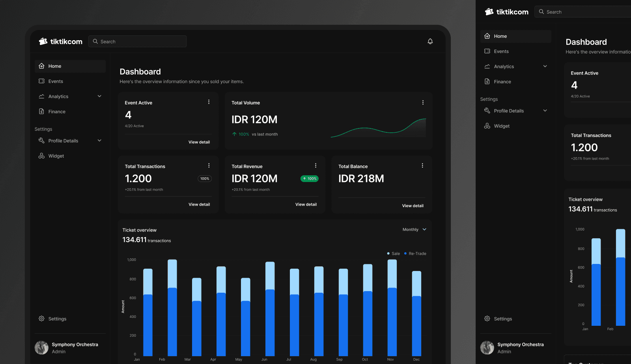Toggle Sale legend series in chart
Image resolution: width=631 pixels, height=364 pixels.
pyautogui.click(x=394, y=254)
